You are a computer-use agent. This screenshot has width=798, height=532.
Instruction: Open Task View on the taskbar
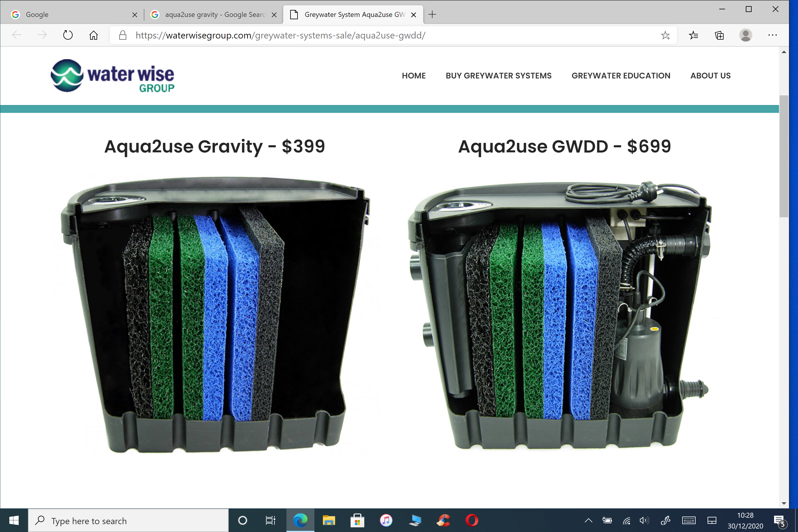[x=270, y=520]
